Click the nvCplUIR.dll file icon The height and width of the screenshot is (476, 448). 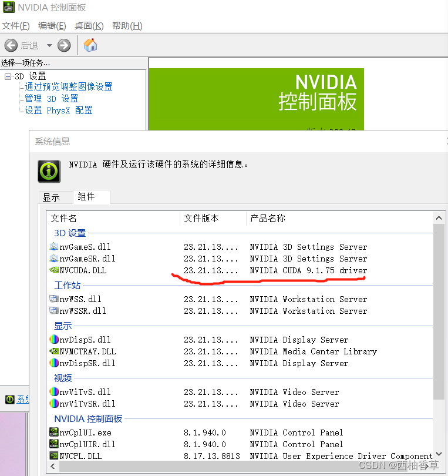coord(54,444)
